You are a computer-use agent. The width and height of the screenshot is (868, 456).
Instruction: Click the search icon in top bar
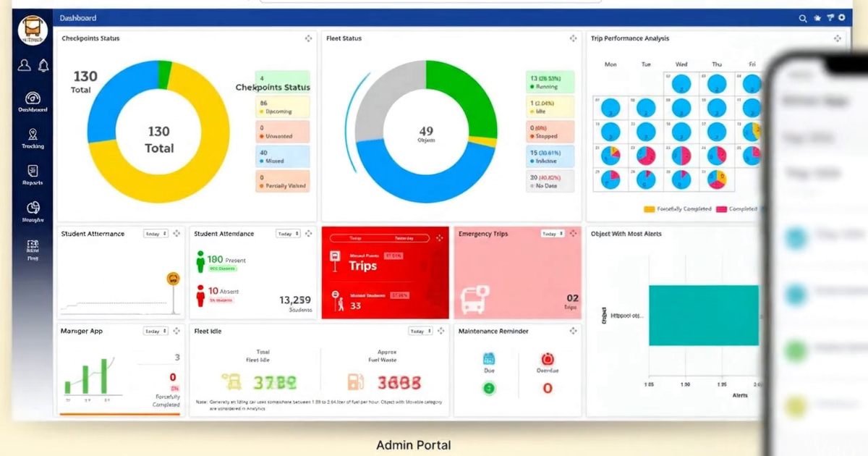pyautogui.click(x=803, y=18)
